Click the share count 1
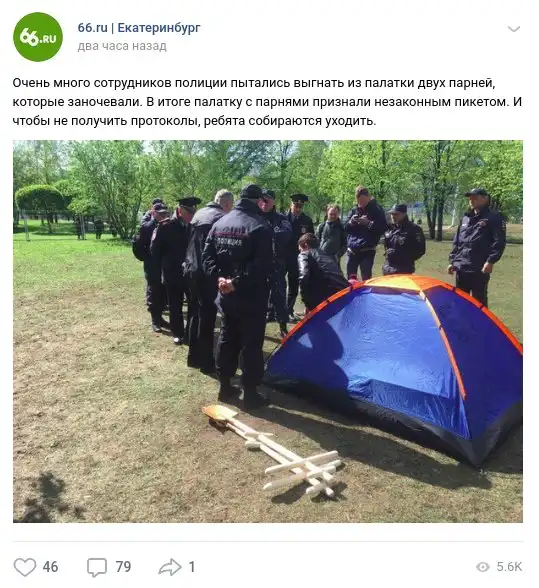Viewport: 539px width, 588px height. click(x=191, y=567)
